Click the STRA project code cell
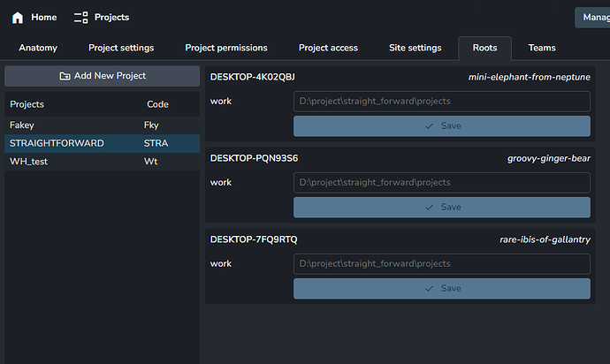The width and height of the screenshot is (610, 364). 156,143
